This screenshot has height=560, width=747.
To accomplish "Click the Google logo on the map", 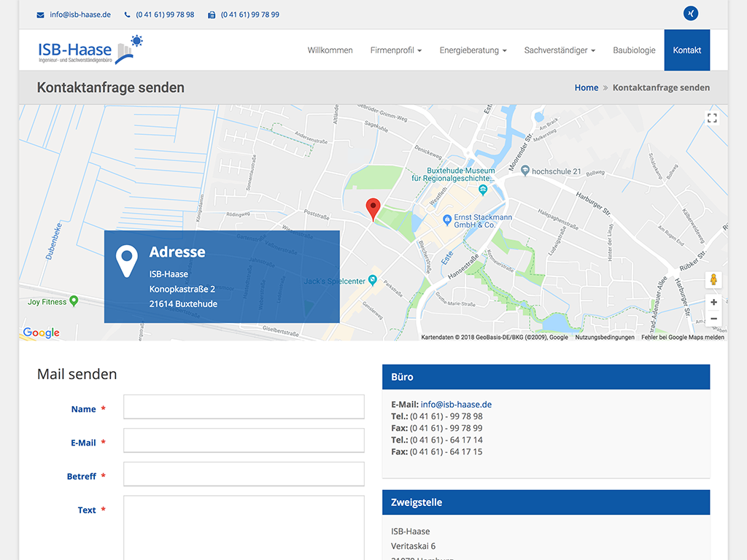I will (x=42, y=332).
